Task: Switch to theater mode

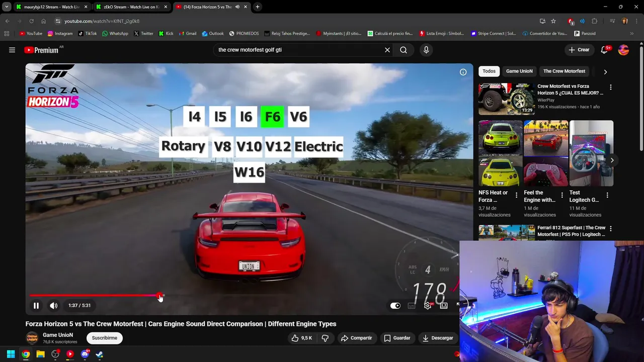Action: click(444, 305)
